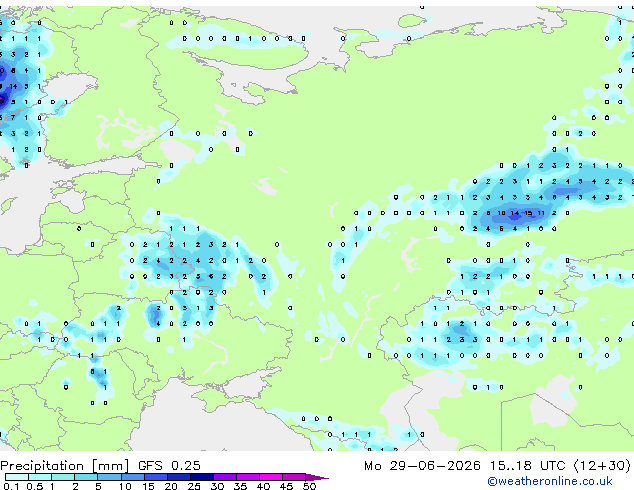Click the '0.5' legend scale label
The height and width of the screenshot is (490, 634).
(x=35, y=486)
